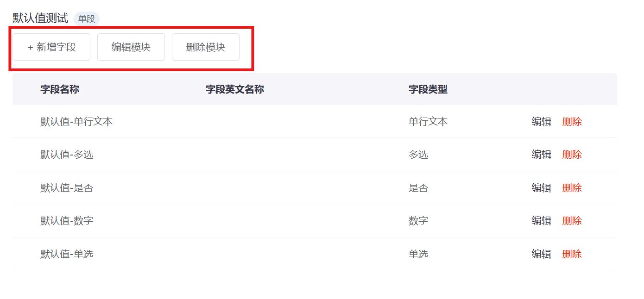Edit the 默认值-是否 field
The height and width of the screenshot is (299, 644).
[x=541, y=188]
